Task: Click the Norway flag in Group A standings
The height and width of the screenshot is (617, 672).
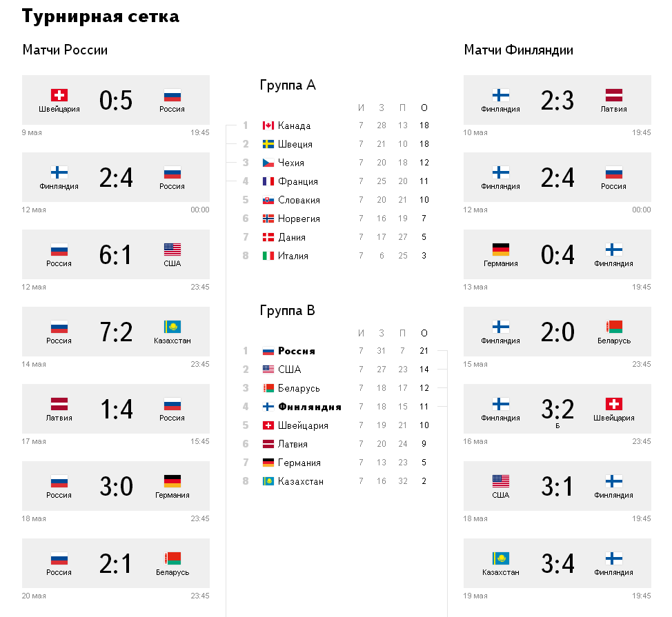Action: 268,219
